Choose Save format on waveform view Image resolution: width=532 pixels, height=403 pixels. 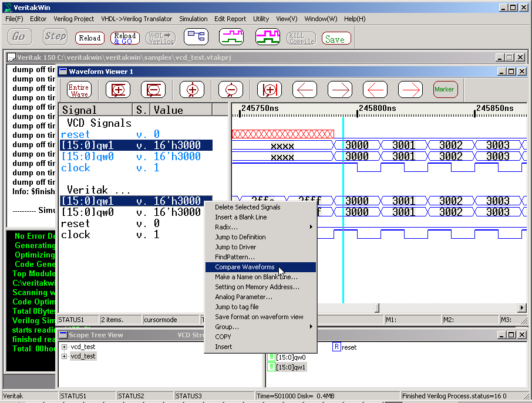point(261,317)
